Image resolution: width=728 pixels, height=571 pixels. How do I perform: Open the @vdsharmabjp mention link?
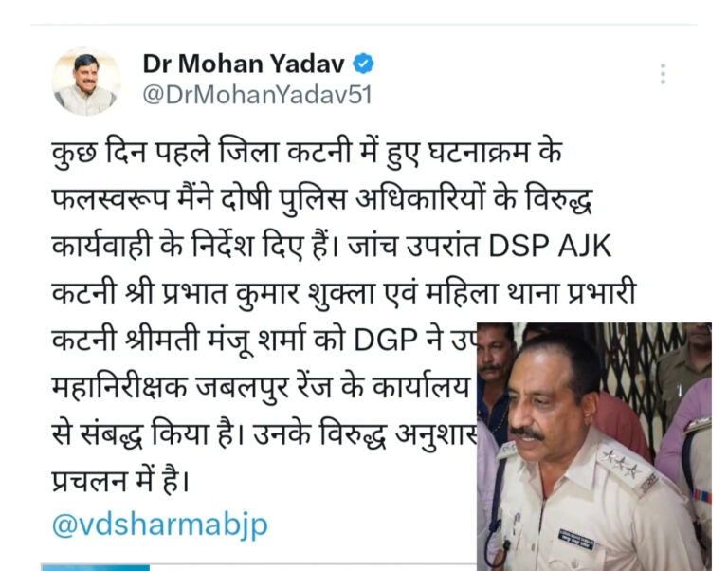[x=160, y=525]
